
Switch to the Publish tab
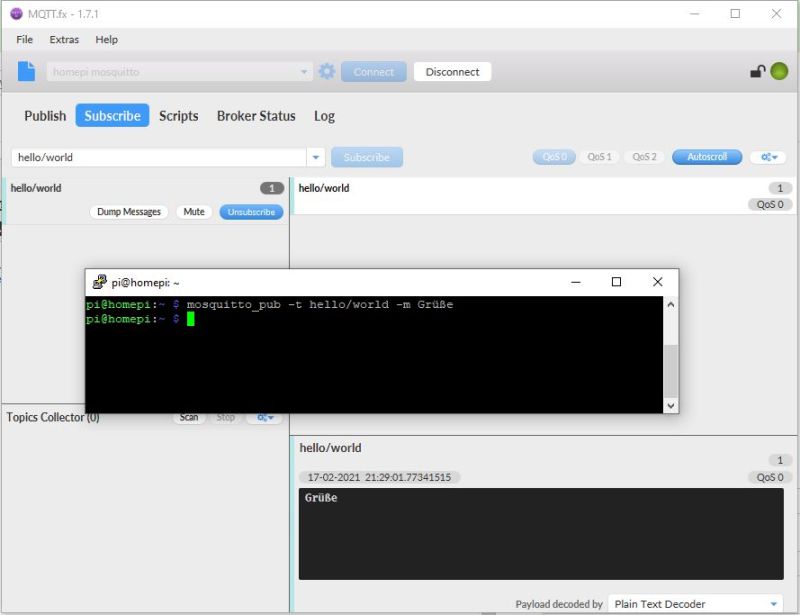pyautogui.click(x=45, y=116)
